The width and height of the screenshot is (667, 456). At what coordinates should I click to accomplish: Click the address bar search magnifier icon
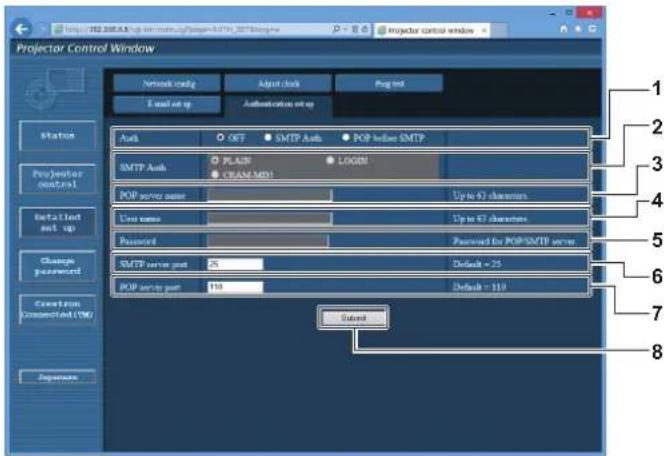336,29
